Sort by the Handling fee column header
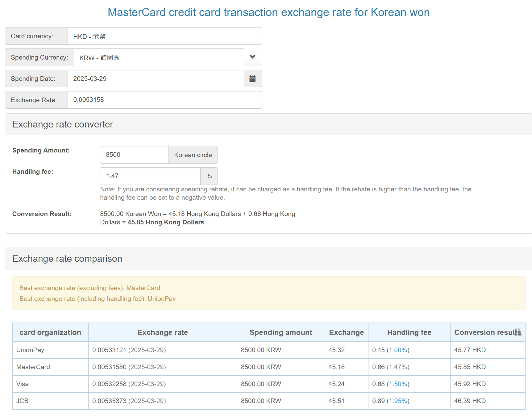The width and height of the screenshot is (532, 417). tap(409, 332)
